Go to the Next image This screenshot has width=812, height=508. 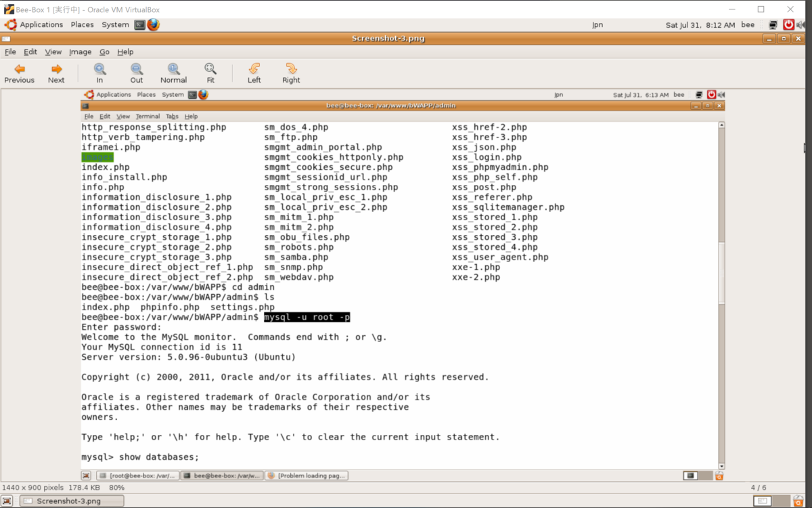pos(56,73)
